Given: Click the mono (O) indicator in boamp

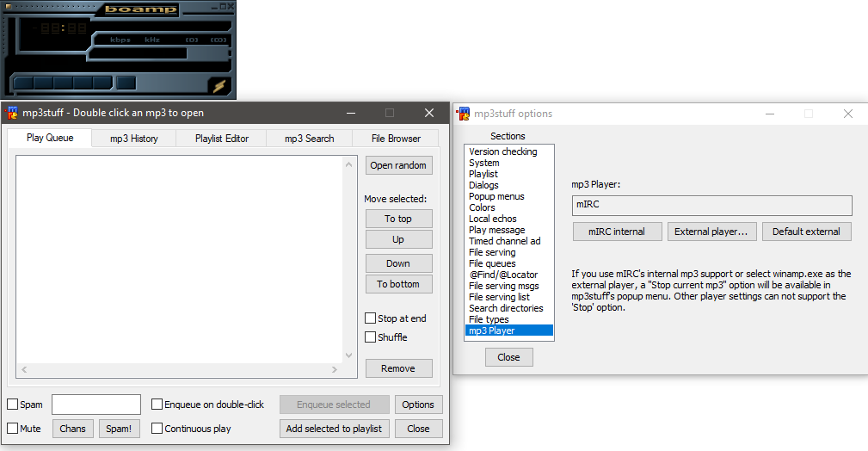Looking at the screenshot, I should pos(192,40).
